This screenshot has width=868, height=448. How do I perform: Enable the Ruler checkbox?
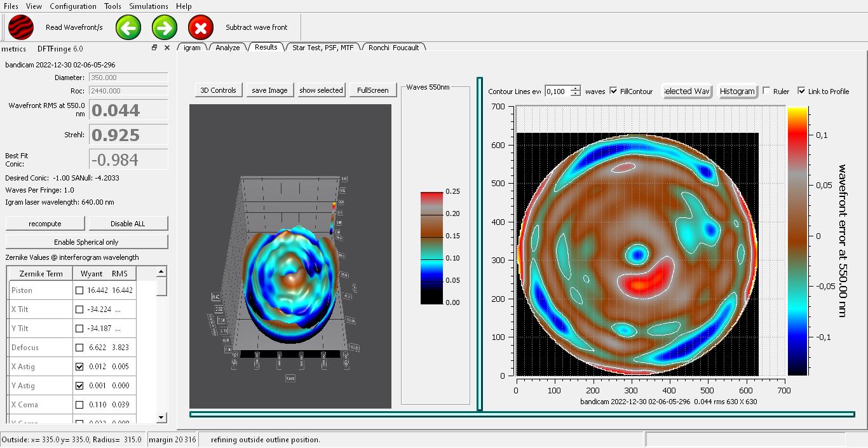pyautogui.click(x=766, y=91)
